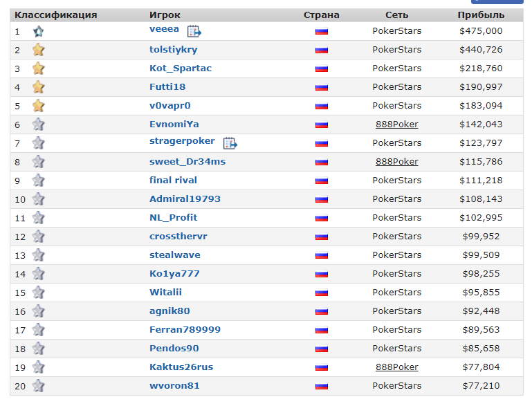Click the flag icon beside NL_Profit
This screenshot has height=406, width=532.
click(x=321, y=218)
